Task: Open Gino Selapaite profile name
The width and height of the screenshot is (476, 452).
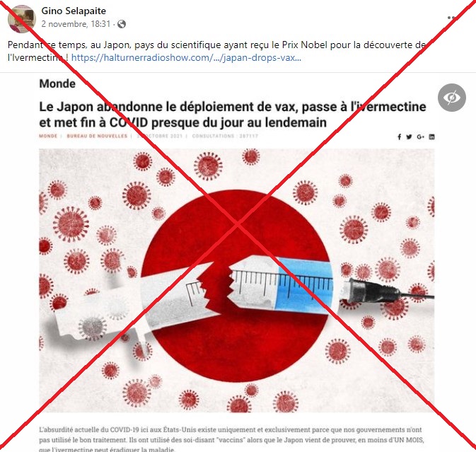Action: [x=74, y=11]
